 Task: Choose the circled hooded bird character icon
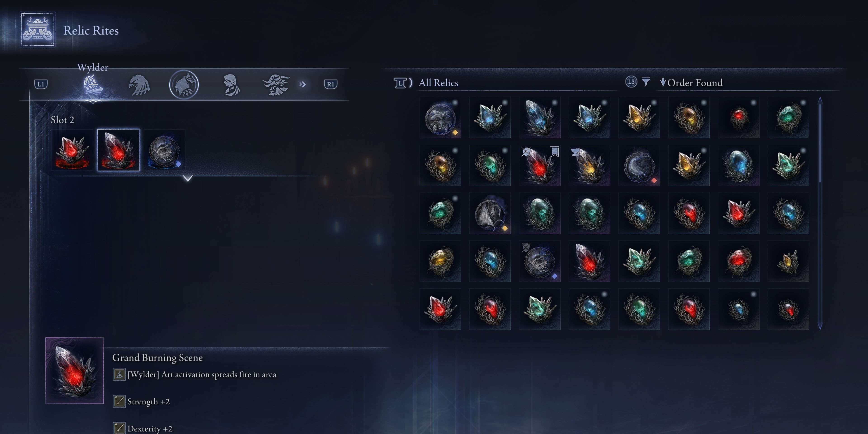coord(184,84)
